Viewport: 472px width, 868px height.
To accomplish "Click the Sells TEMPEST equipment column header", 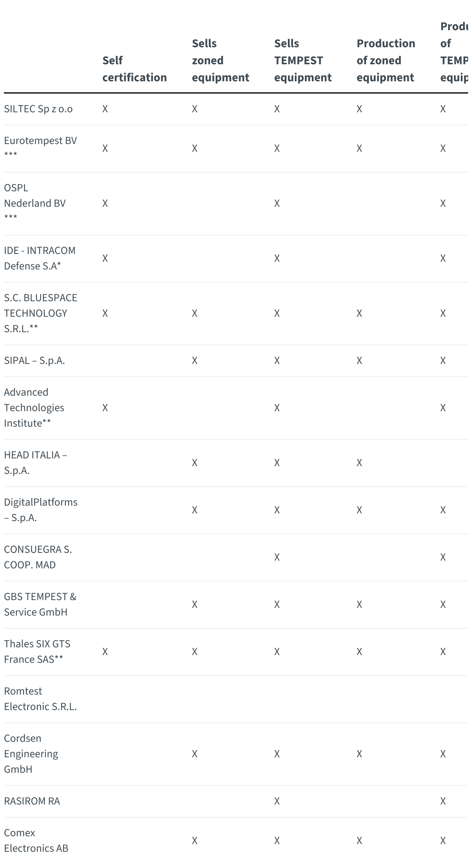I will click(303, 60).
